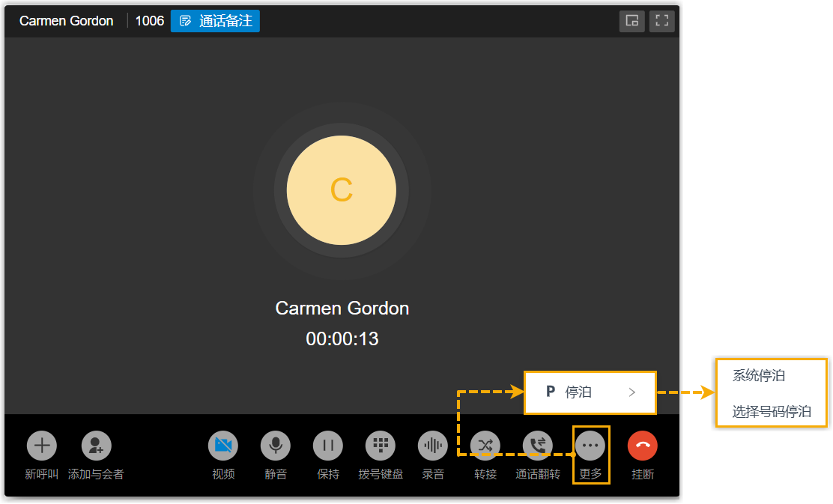
Task: Switch to picture-in-picture mini window
Action: [632, 21]
